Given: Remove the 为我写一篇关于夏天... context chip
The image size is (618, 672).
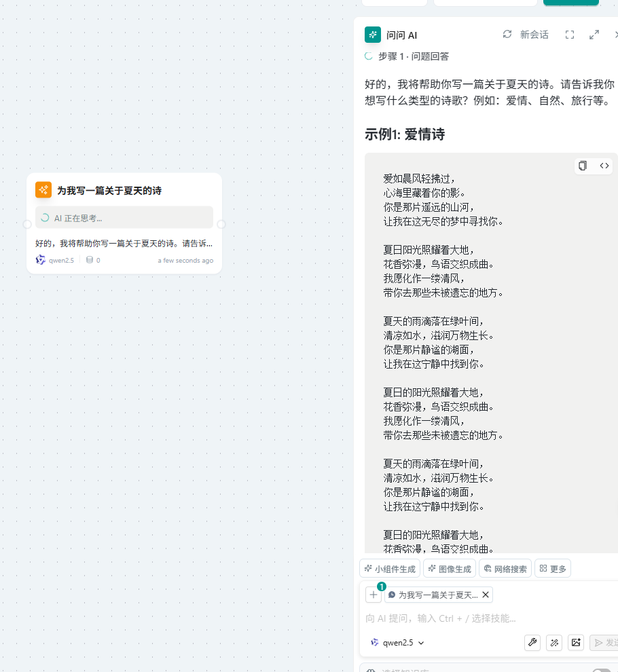Looking at the screenshot, I should 486,595.
